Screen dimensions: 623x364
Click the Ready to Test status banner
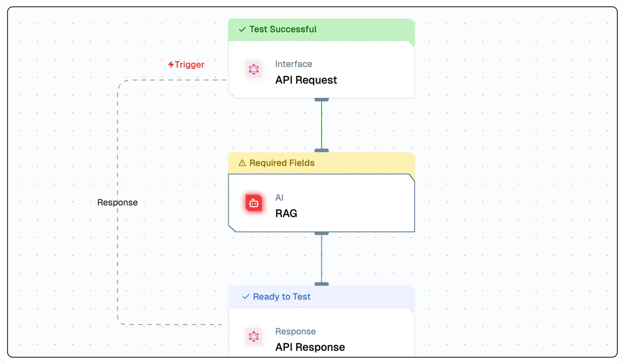click(x=321, y=296)
